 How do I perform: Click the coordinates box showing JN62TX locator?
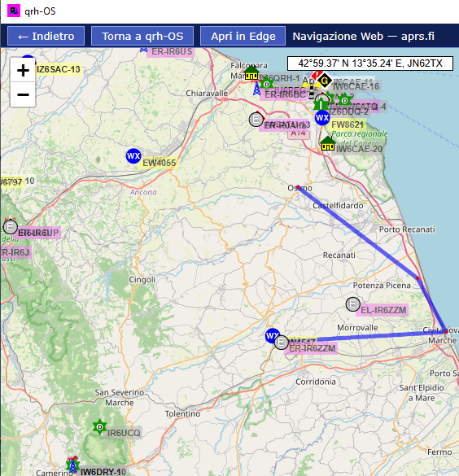pyautogui.click(x=370, y=63)
